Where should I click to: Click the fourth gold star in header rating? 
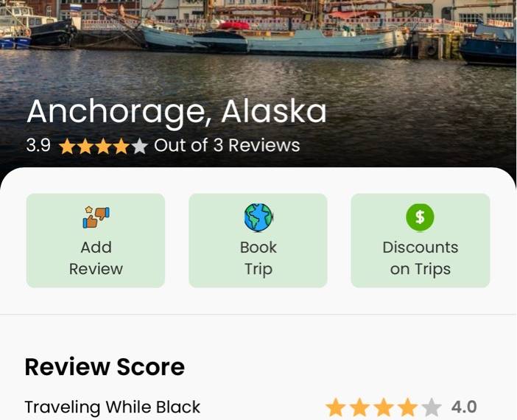122,146
